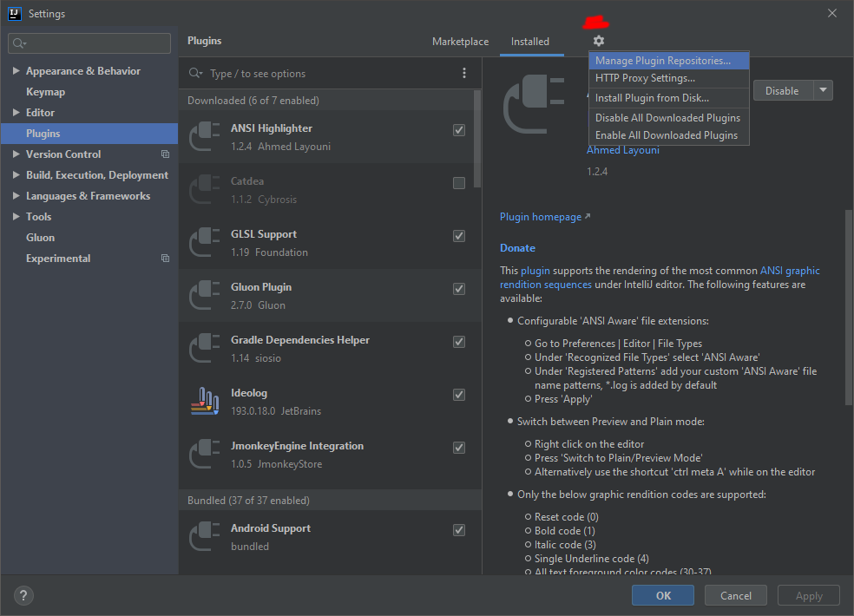Close the Settings dialog window

pyautogui.click(x=832, y=13)
